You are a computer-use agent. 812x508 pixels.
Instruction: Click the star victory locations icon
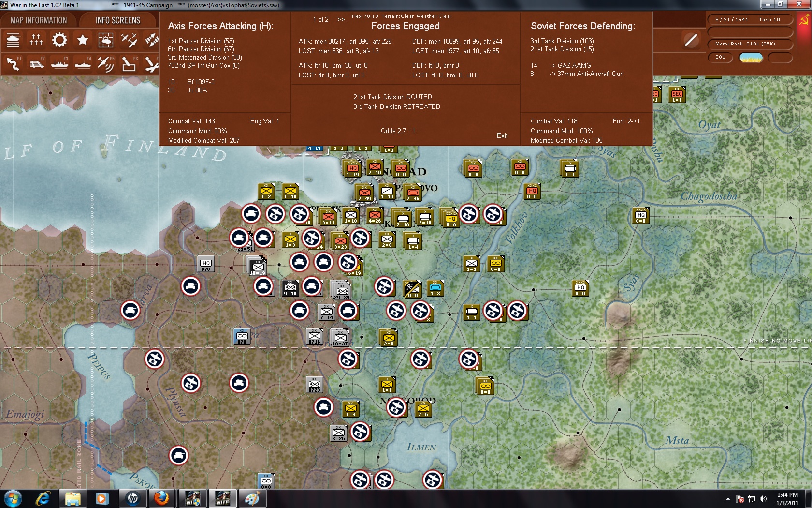pos(82,40)
